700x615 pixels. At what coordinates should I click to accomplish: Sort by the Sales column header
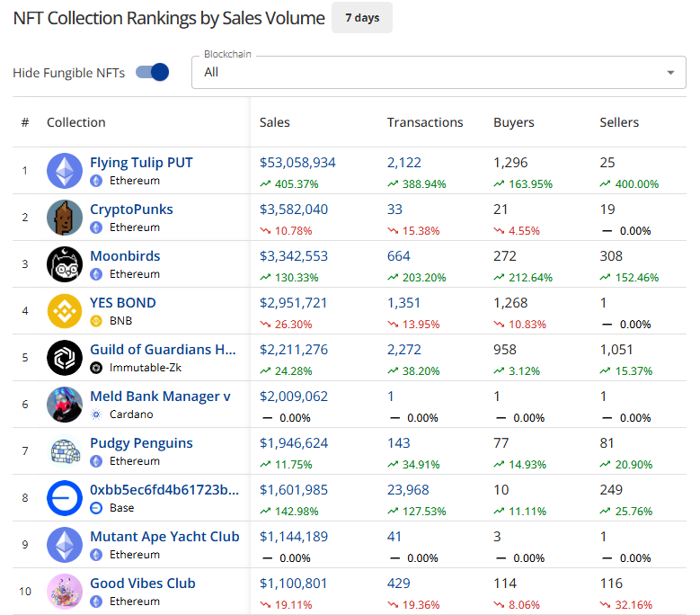click(275, 122)
